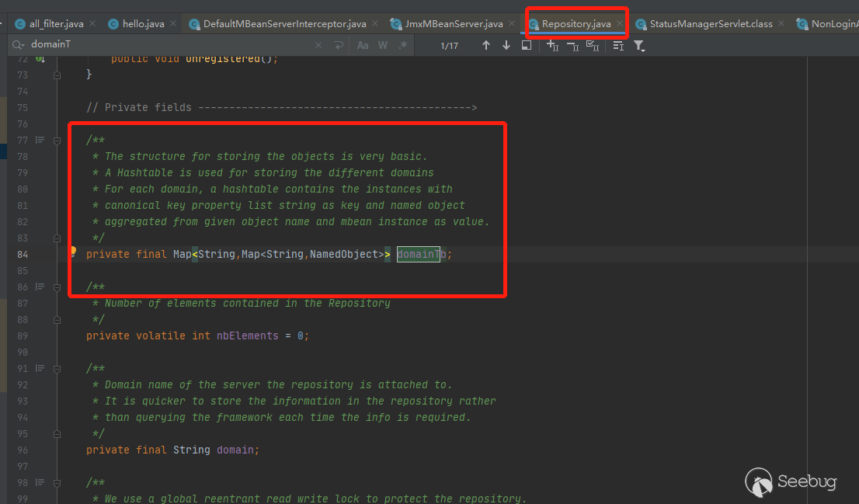Switch to the all_filter.java tab
The image size is (859, 504).
click(x=49, y=24)
